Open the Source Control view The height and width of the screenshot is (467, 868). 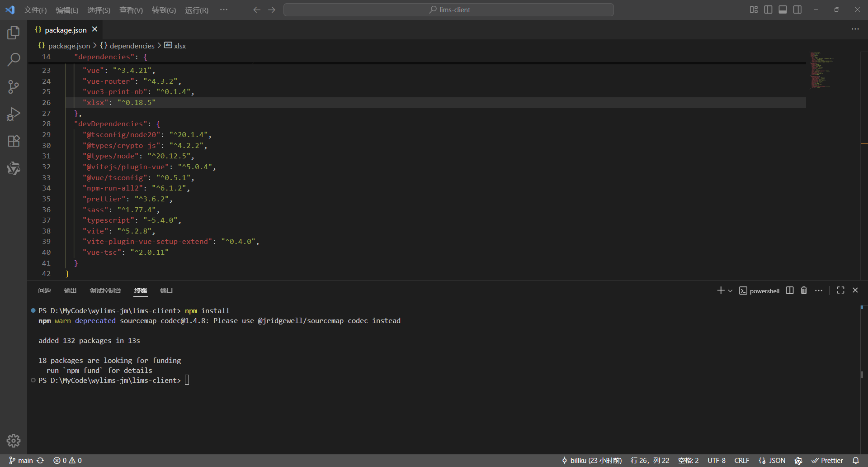[x=14, y=86]
